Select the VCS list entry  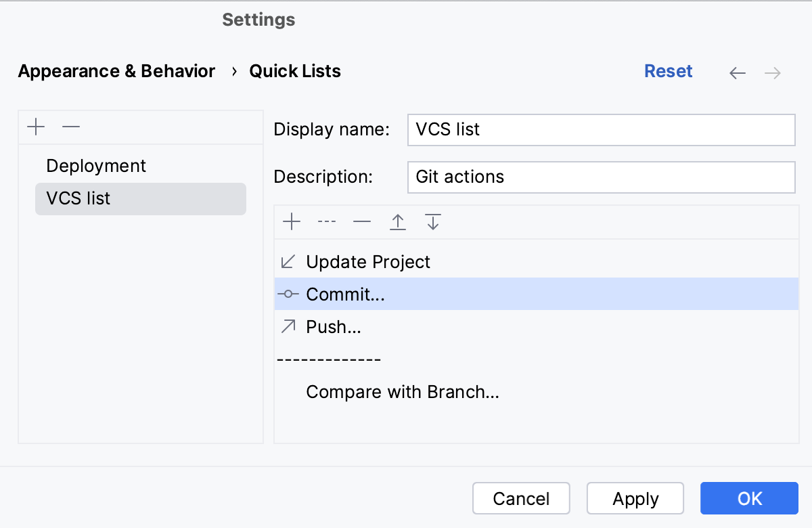78,198
